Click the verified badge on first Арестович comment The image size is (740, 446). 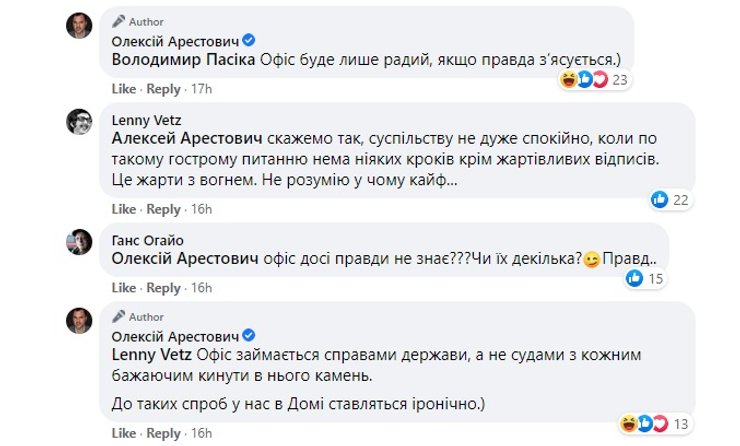coord(250,40)
